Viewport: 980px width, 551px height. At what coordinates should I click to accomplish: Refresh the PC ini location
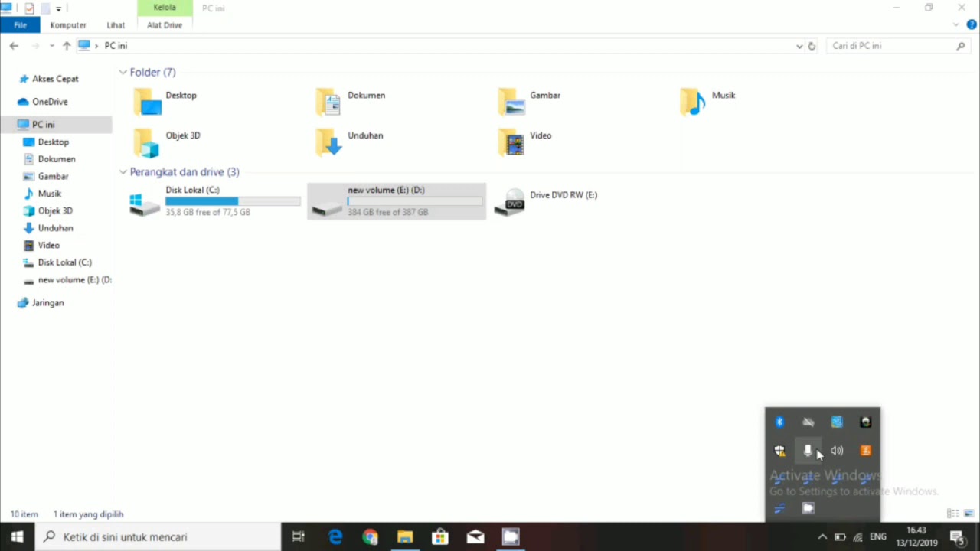(812, 46)
